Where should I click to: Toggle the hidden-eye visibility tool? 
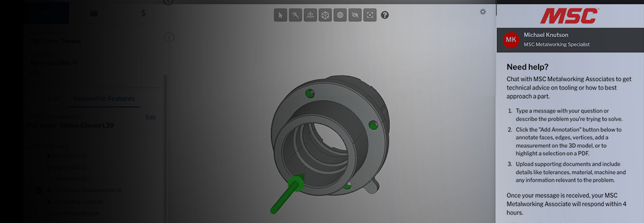pos(355,15)
